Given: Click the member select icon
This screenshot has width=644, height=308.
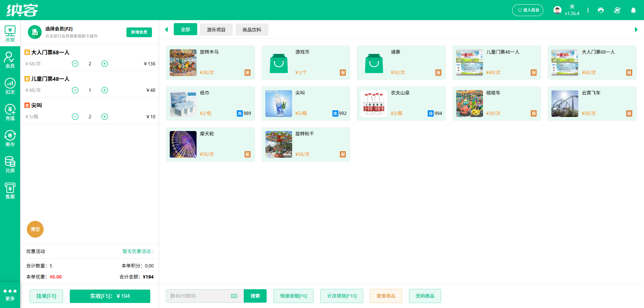Looking at the screenshot, I should tap(35, 32).
